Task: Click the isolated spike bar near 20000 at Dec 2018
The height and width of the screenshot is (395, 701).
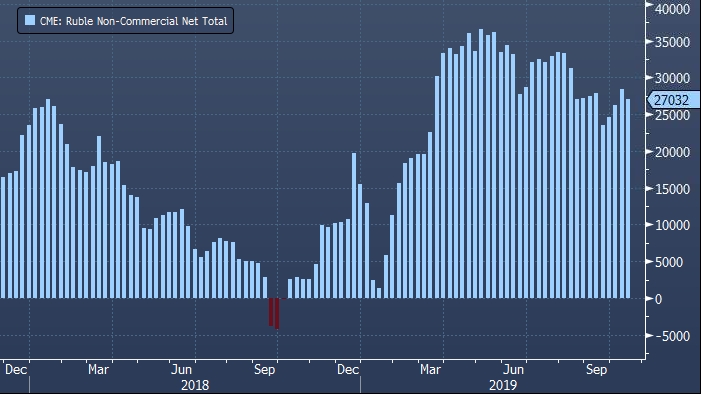Action: pyautogui.click(x=354, y=226)
